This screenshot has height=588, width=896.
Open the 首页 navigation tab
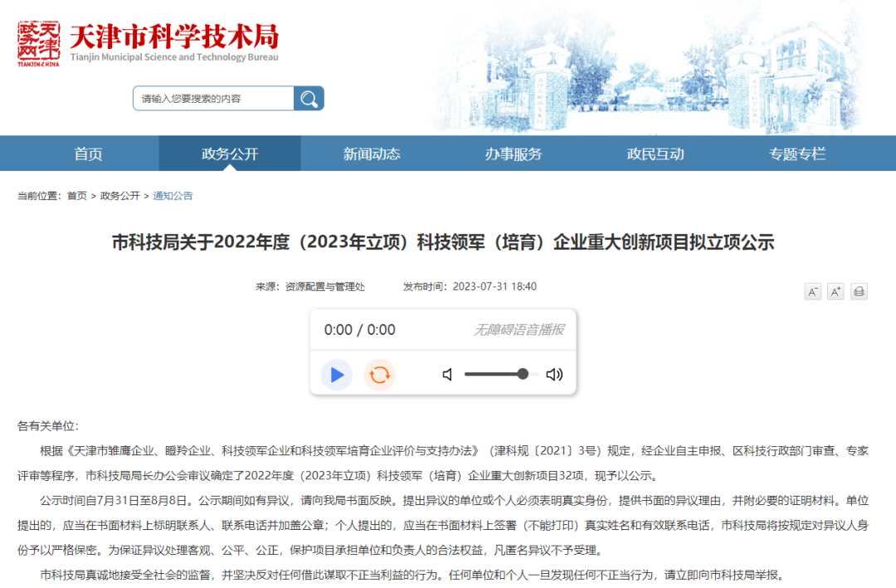(x=88, y=153)
